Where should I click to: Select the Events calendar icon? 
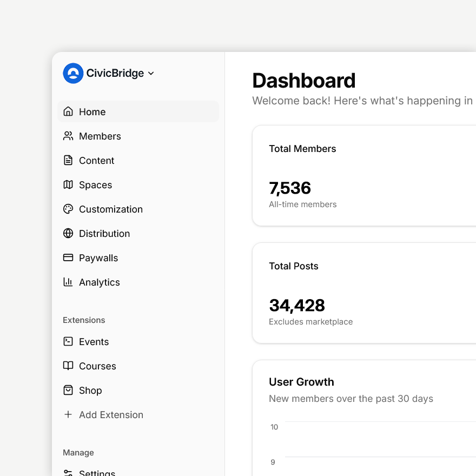68,341
